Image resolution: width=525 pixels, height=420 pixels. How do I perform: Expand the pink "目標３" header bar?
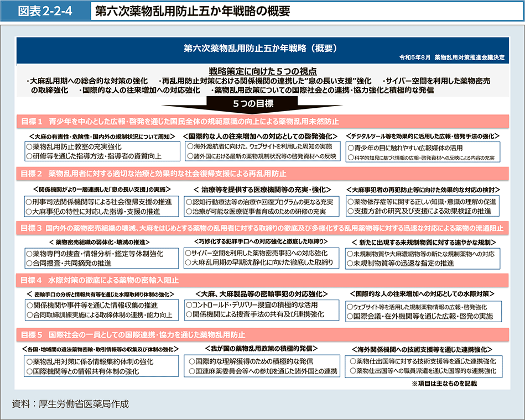pos(263,227)
